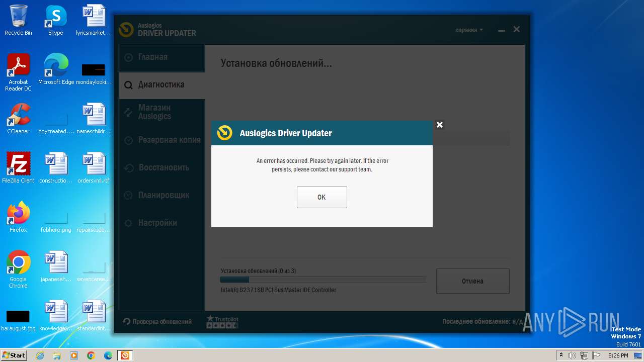
Task: Go to Резервная копия section
Action: point(162,140)
